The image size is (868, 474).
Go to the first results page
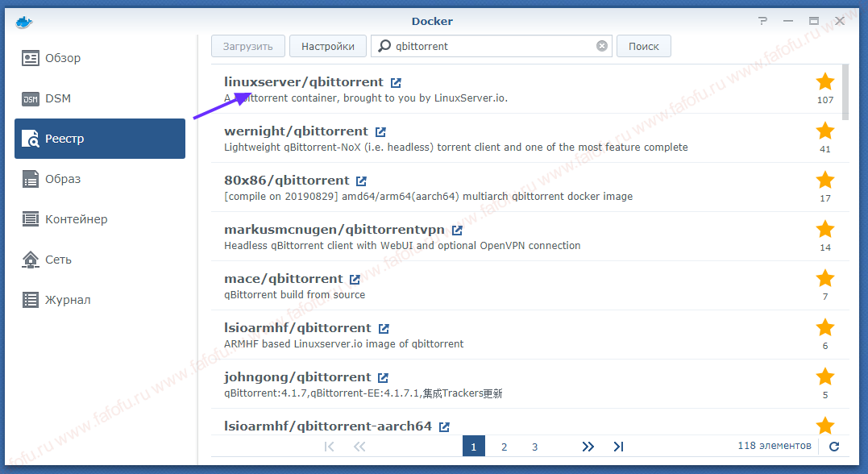pos(329,447)
